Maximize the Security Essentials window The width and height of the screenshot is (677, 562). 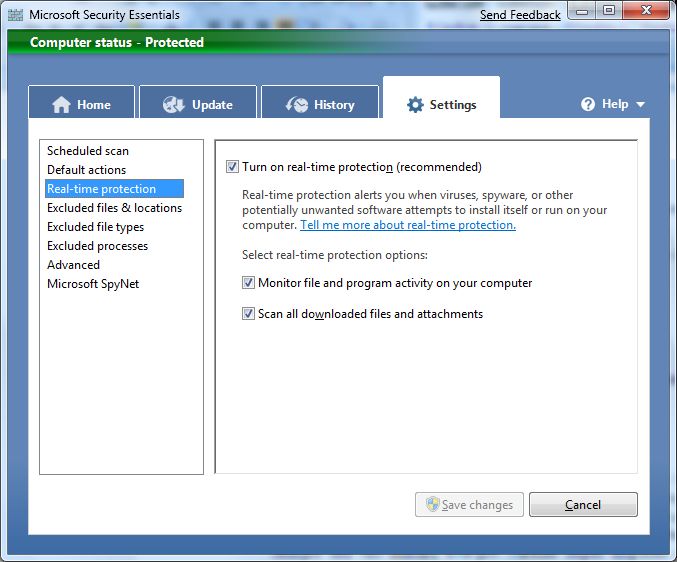click(x=609, y=10)
